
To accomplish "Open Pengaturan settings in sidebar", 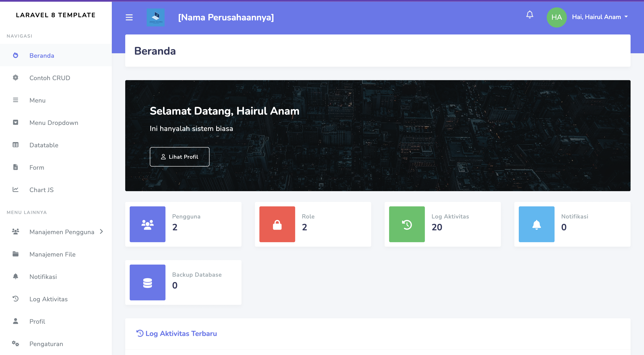I will pyautogui.click(x=46, y=344).
